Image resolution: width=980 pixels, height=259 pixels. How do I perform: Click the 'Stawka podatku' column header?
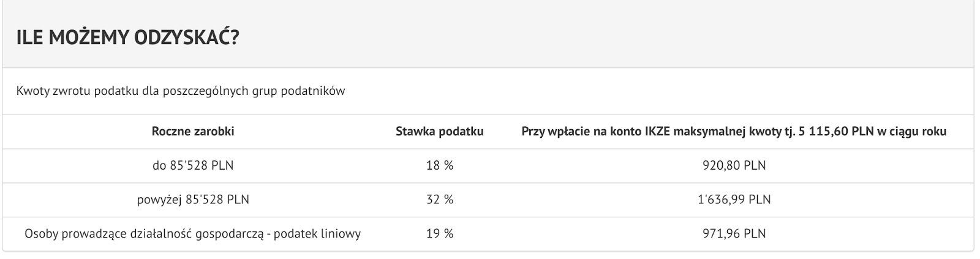(x=440, y=131)
